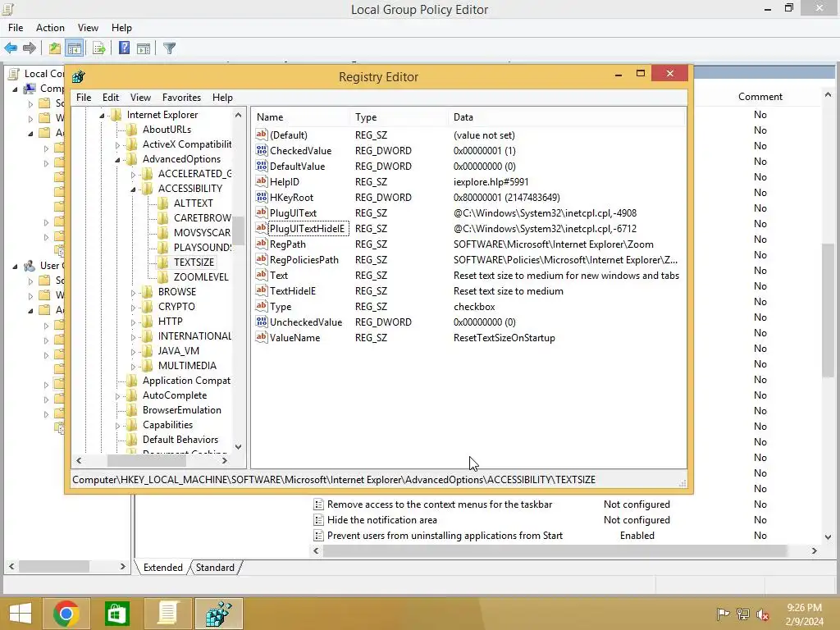
Task: Click the registry tree horizontal scroll-right arrow
Action: 225,460
